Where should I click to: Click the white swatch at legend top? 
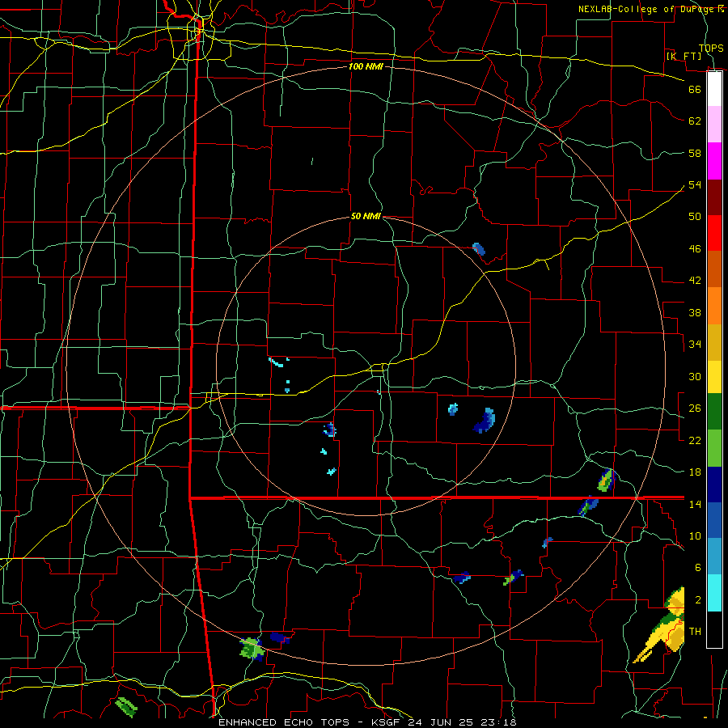tap(714, 89)
